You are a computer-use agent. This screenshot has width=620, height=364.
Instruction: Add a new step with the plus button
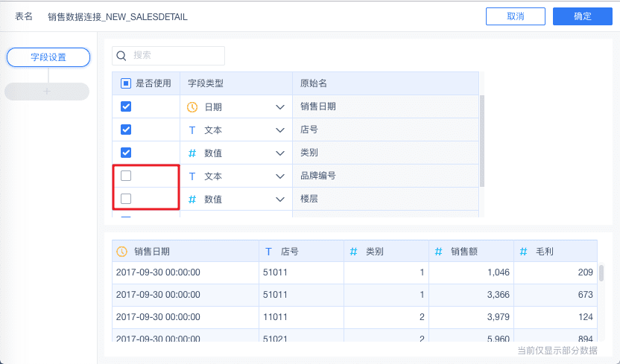click(47, 92)
